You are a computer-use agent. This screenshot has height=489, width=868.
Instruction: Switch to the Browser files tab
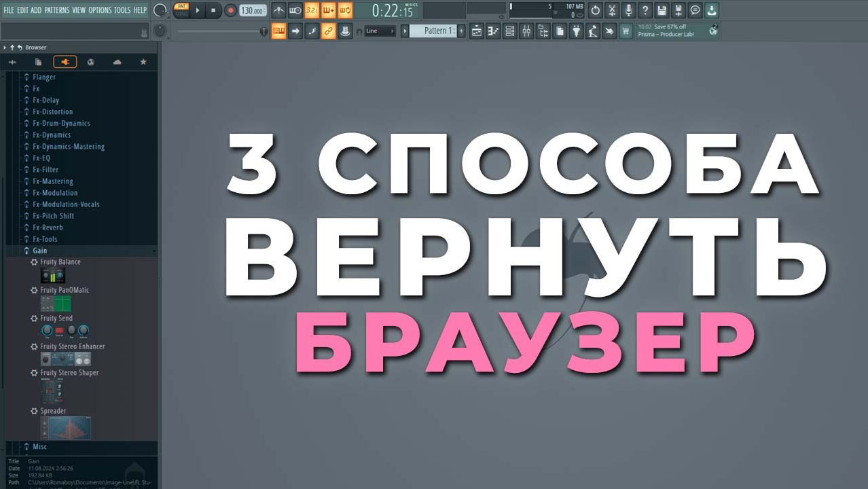(x=38, y=62)
